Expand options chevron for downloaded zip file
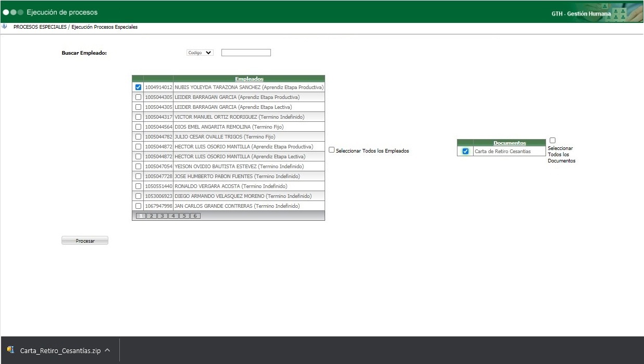 (x=107, y=350)
